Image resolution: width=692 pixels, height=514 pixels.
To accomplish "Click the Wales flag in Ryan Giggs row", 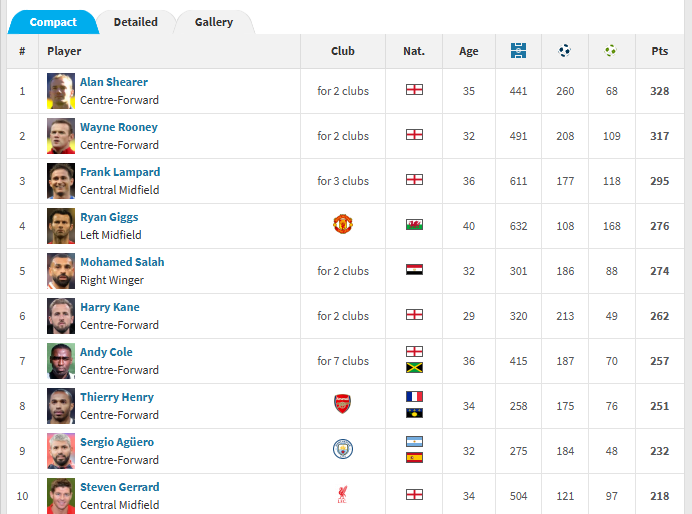I will [x=414, y=225].
